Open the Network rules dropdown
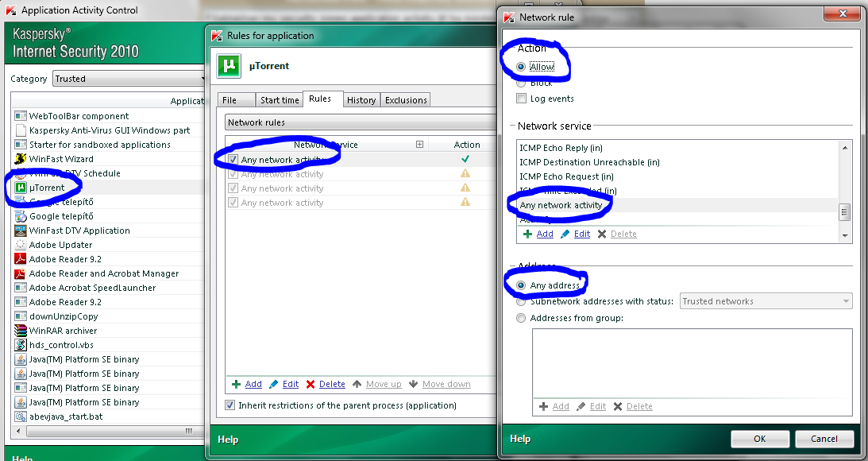 361,122
